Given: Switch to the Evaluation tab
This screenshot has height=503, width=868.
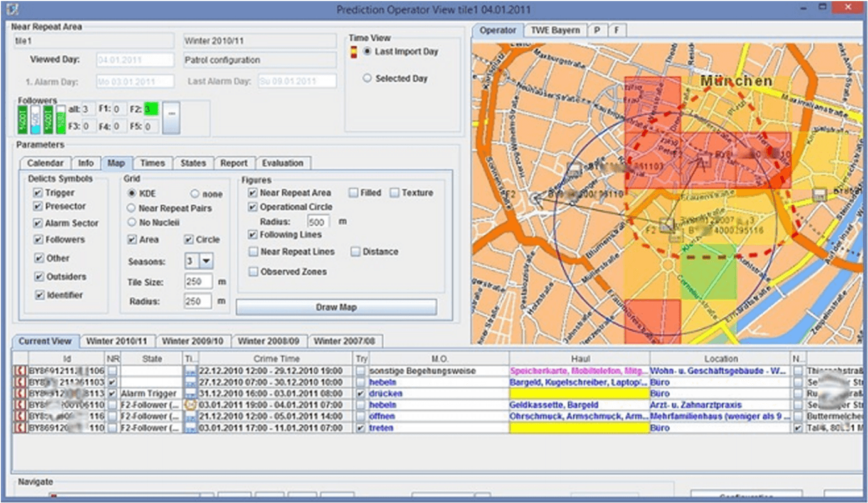Looking at the screenshot, I should (283, 163).
